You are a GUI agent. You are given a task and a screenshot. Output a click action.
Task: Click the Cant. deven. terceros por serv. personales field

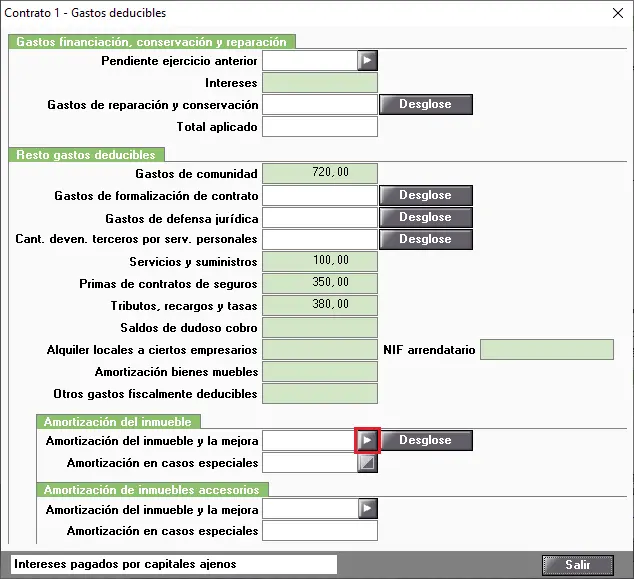point(320,239)
